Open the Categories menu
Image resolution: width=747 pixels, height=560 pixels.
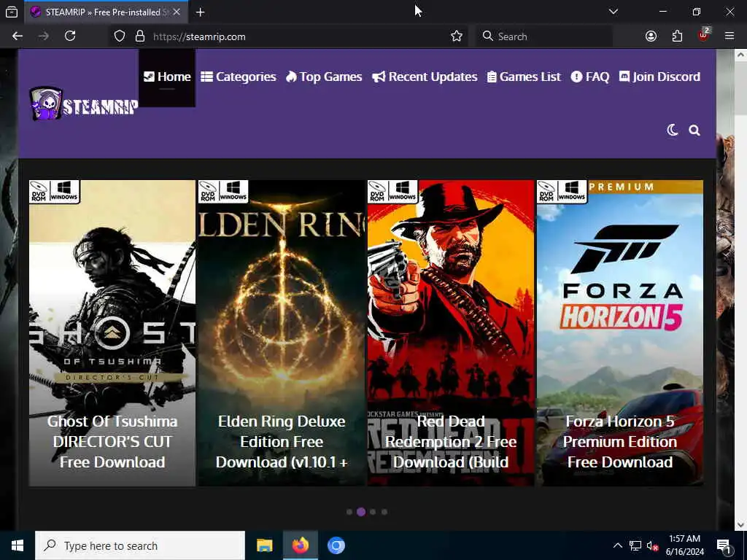pos(239,77)
